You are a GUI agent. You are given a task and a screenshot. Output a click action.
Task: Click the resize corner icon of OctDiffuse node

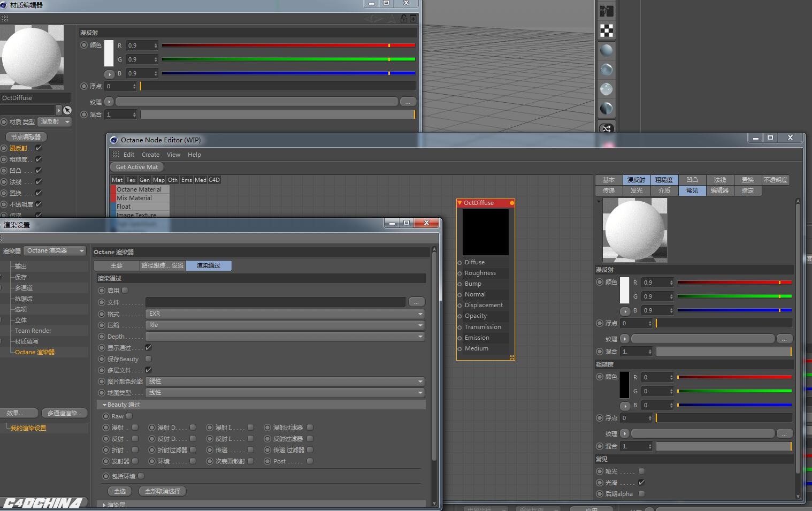(x=511, y=357)
